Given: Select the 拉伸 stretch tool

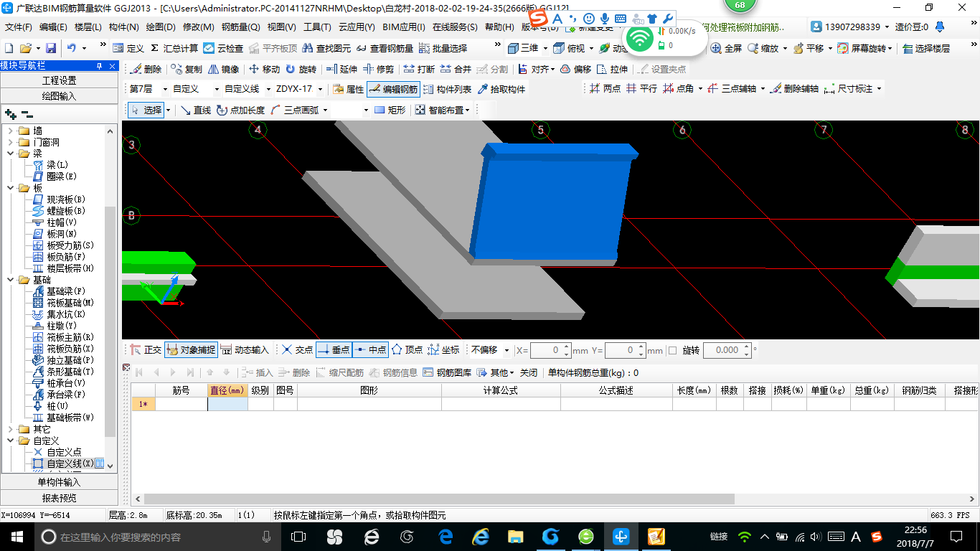Looking at the screenshot, I should coord(612,70).
